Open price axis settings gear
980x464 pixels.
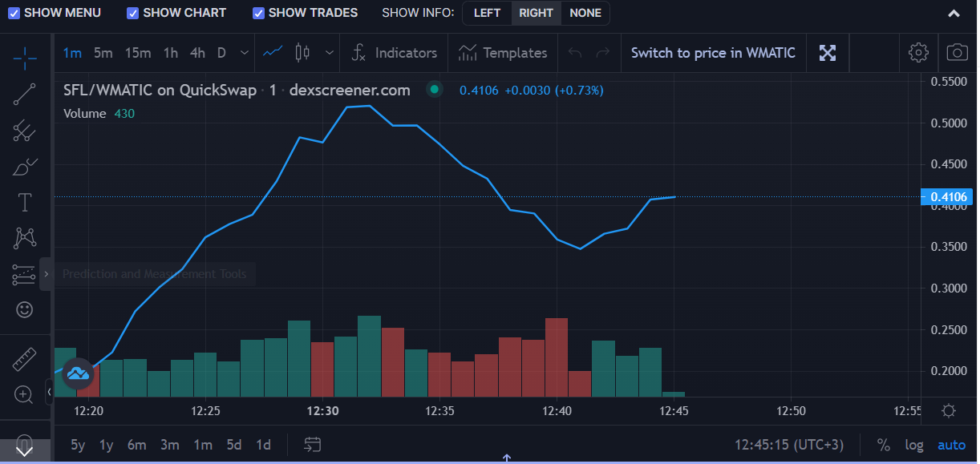(949, 410)
